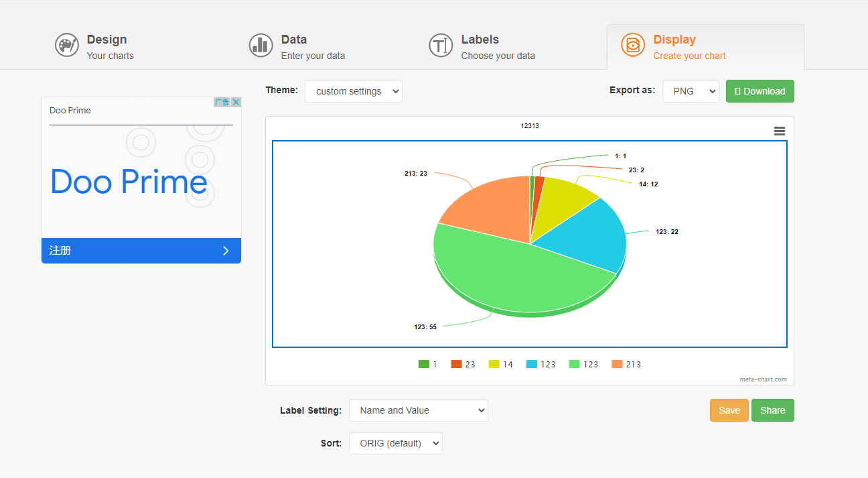Click the Design palette icon
The width and height of the screenshot is (868, 478).
coord(67,46)
